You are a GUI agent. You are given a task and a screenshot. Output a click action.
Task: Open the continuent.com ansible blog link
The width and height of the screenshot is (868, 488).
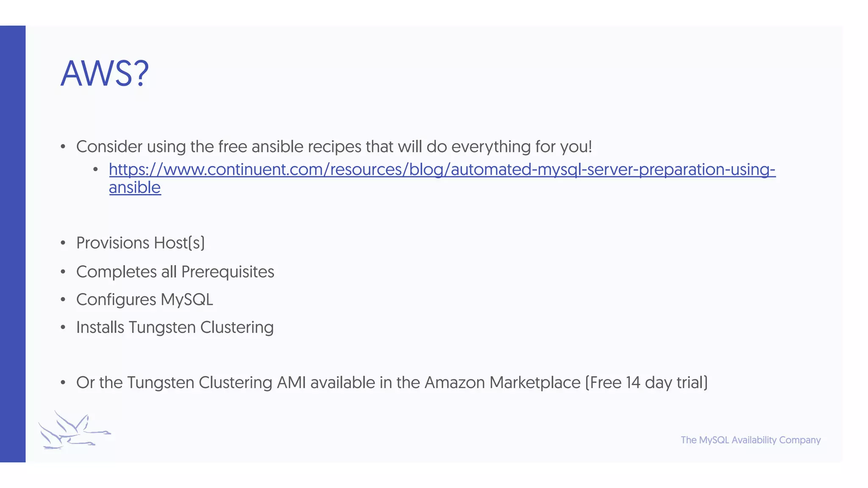tap(442, 169)
